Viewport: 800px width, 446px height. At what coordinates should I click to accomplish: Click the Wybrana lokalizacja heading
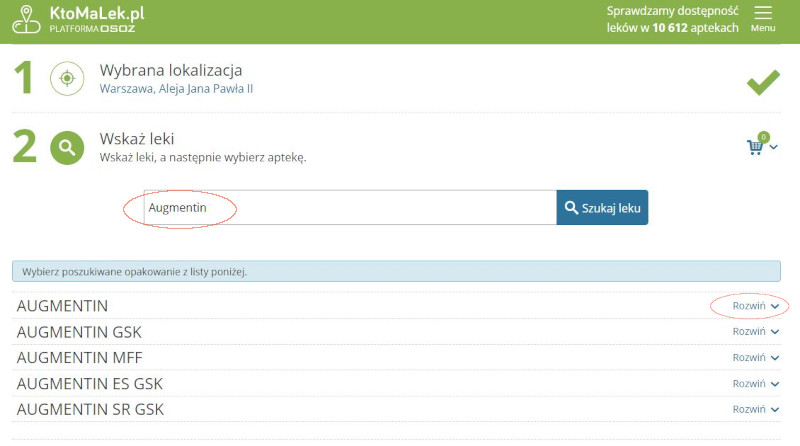coord(171,70)
